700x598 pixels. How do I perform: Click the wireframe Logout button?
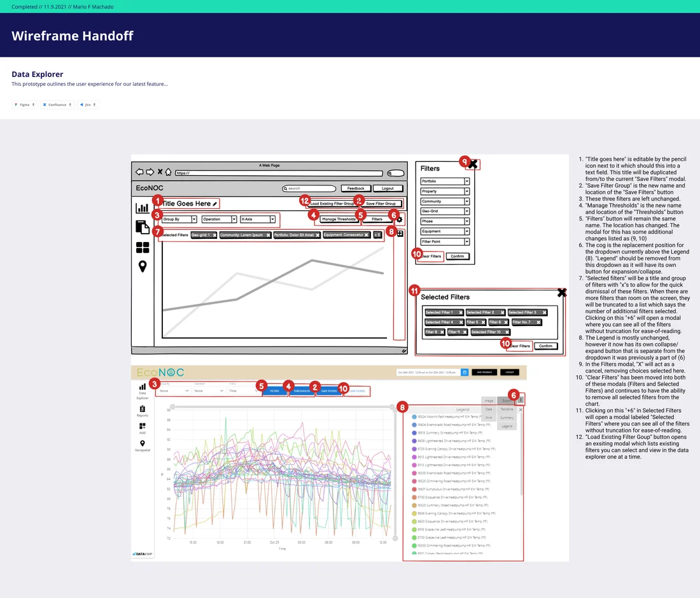point(388,189)
